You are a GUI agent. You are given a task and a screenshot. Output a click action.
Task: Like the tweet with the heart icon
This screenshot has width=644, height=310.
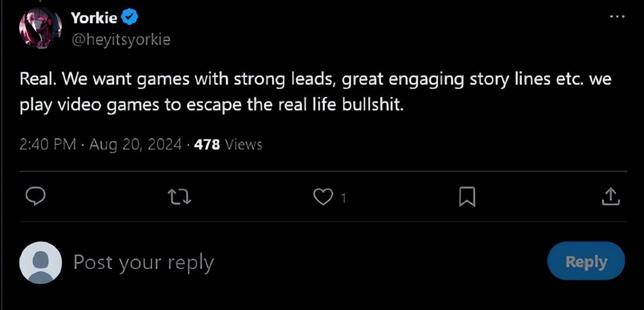[x=323, y=197]
